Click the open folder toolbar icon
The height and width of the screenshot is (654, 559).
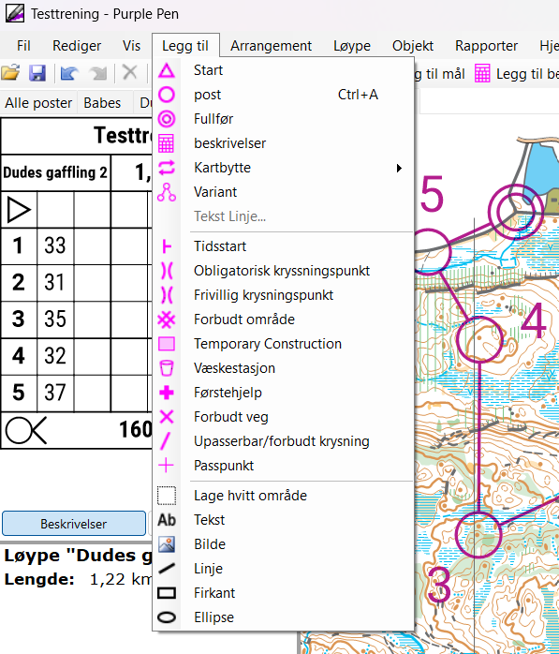point(11,73)
